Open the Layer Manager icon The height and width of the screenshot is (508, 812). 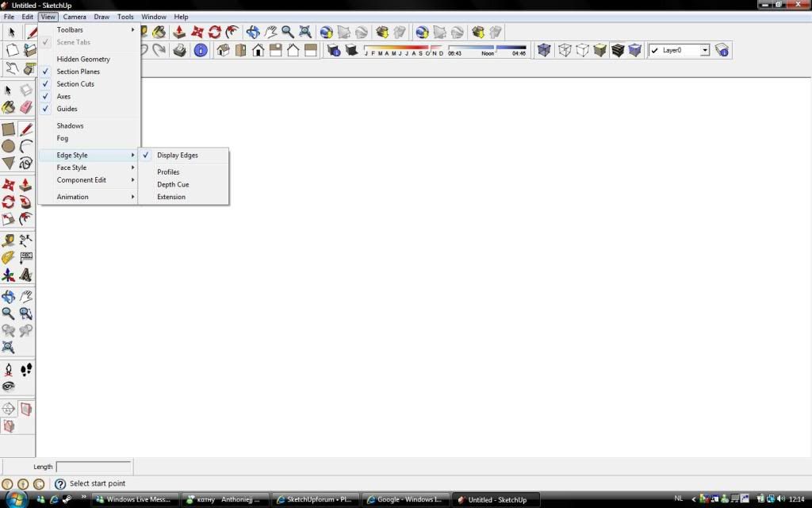[722, 50]
